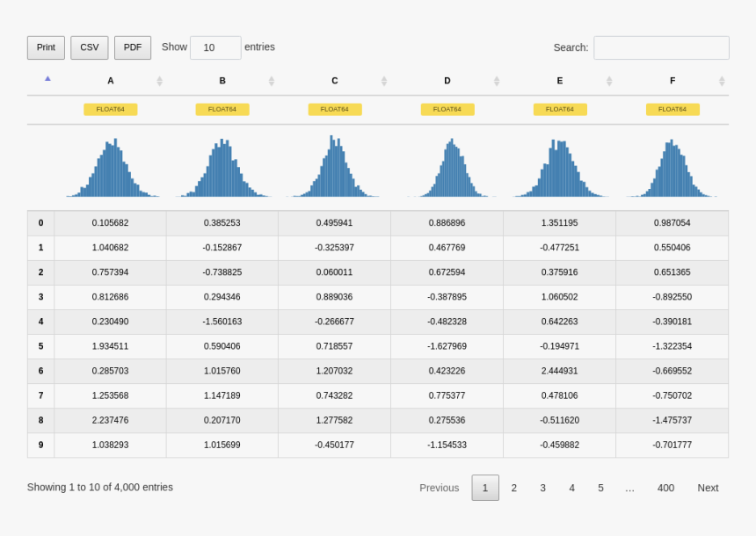Viewport: 756px width, 536px height.
Task: Open the Show entries dropdown
Action: click(x=215, y=47)
